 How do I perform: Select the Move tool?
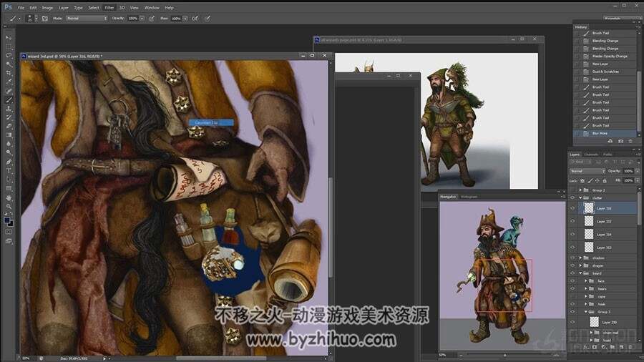click(x=9, y=38)
